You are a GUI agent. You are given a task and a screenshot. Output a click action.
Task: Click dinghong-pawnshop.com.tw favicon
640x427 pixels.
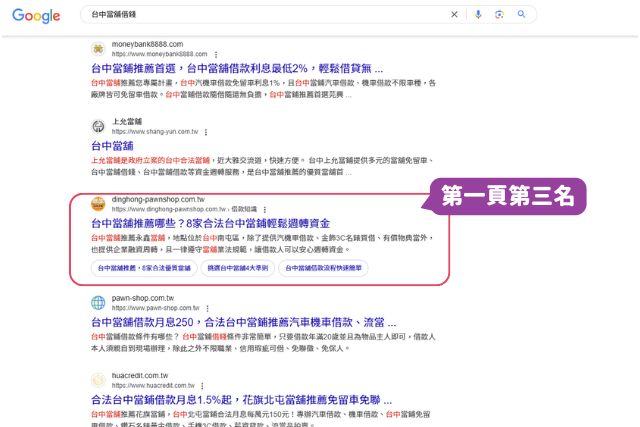(98, 204)
